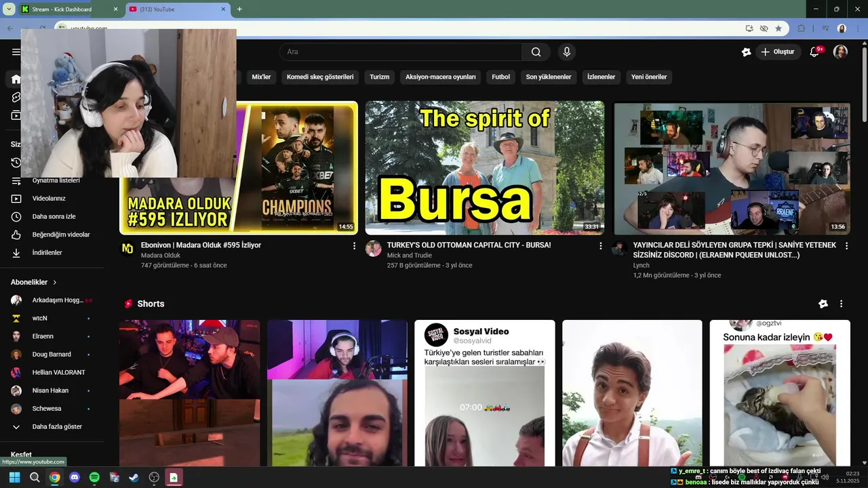Open options for the Bursa video
Viewport: 868px width, 488px height.
(600, 246)
